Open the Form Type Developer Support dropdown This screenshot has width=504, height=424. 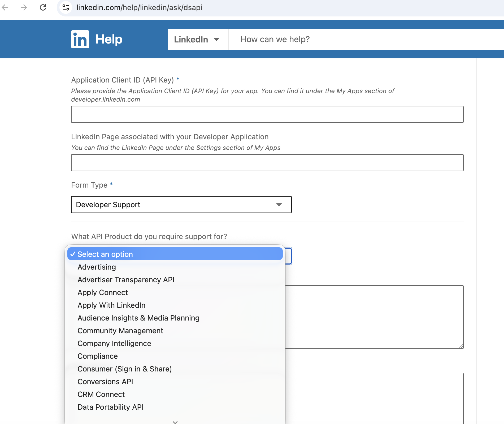tap(181, 205)
